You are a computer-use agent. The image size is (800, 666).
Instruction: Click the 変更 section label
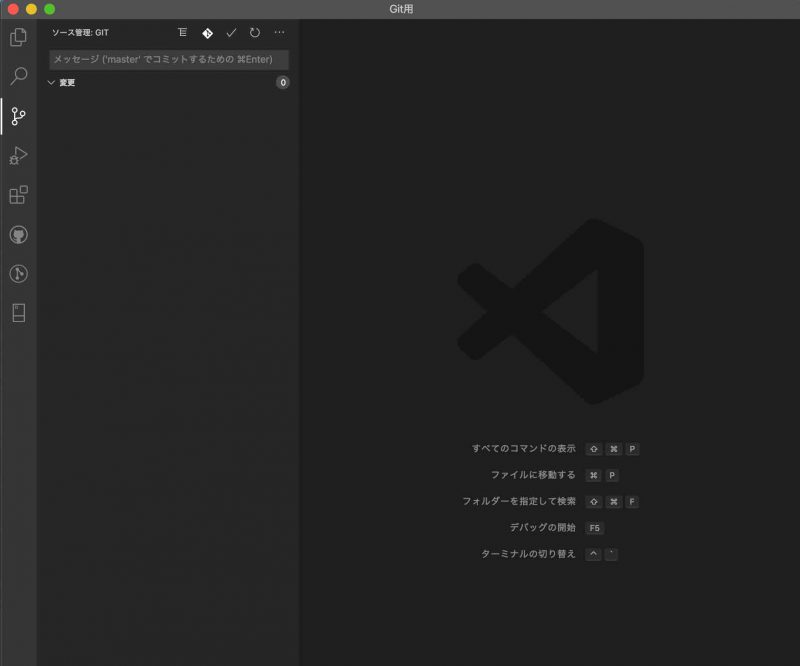tap(67, 83)
